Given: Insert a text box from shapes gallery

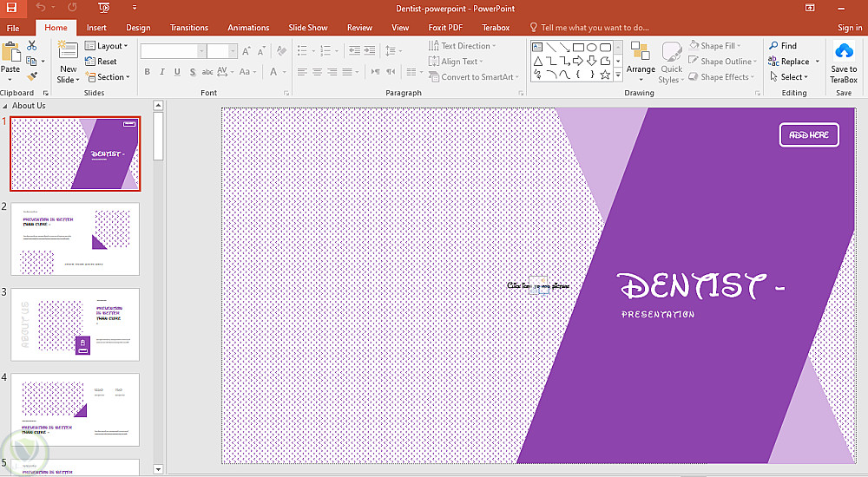Looking at the screenshot, I should click(x=538, y=48).
